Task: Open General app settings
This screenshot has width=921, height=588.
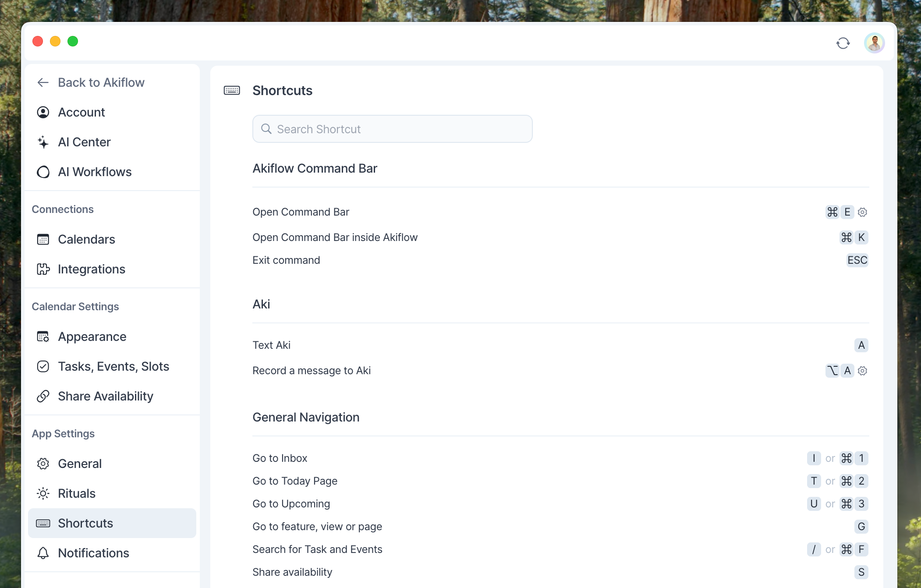Action: (x=80, y=464)
